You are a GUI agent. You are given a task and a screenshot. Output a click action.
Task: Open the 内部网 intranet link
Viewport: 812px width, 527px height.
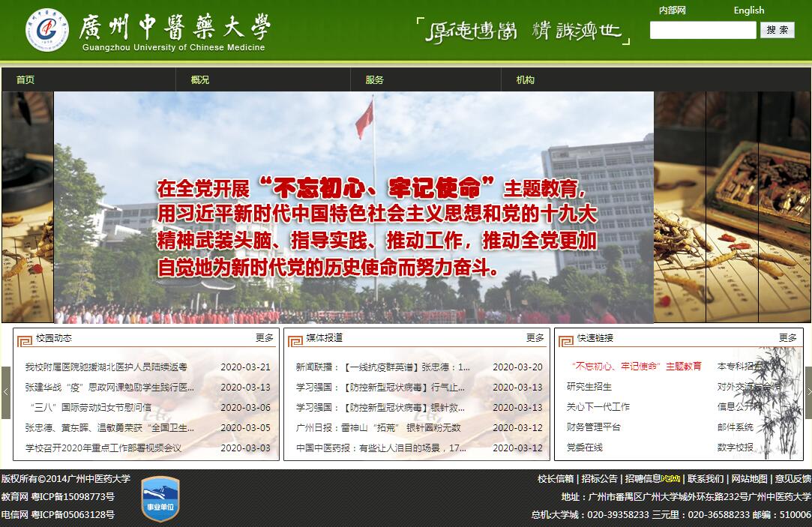(672, 10)
